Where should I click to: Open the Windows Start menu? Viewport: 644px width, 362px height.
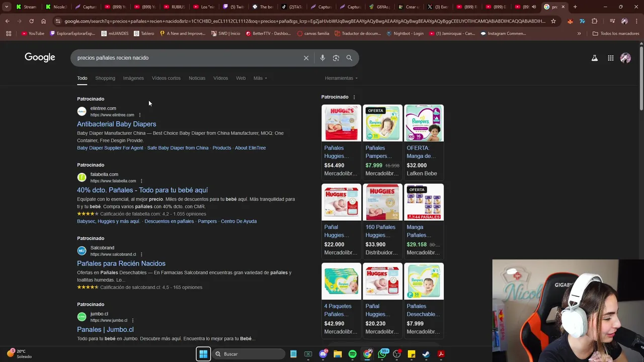(x=203, y=354)
